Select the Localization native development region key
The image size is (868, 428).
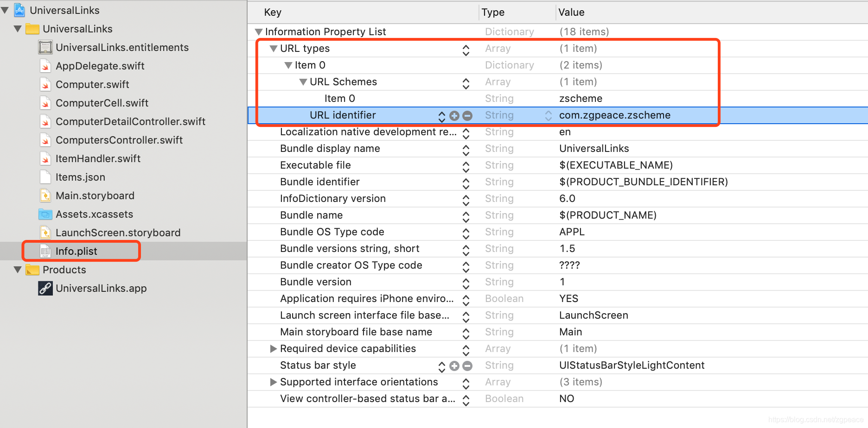click(x=368, y=132)
